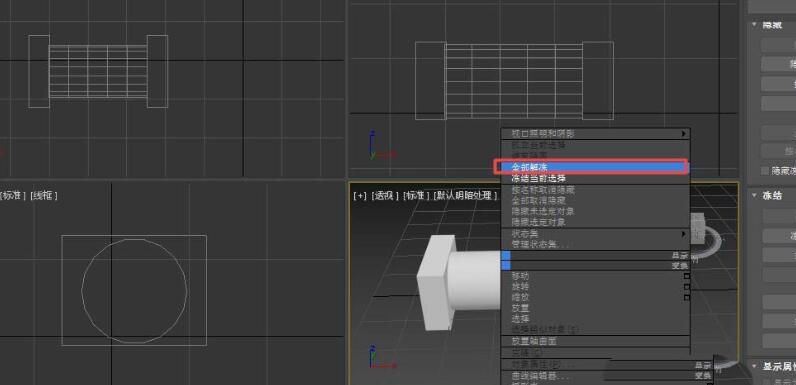Open the [透视] viewport label menu
Image resolution: width=796 pixels, height=385 pixels.
[x=385, y=196]
